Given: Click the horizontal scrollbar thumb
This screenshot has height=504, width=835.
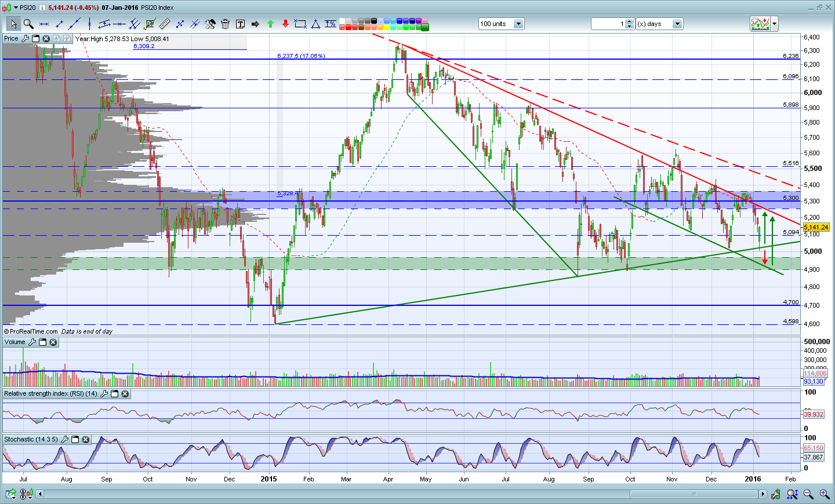Looking at the screenshot, I should click(694, 494).
